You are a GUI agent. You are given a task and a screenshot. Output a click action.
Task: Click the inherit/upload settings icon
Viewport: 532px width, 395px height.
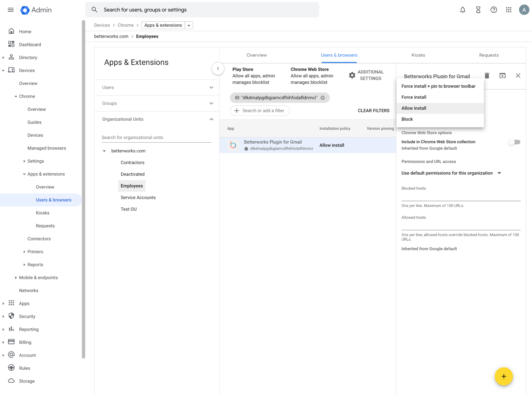pyautogui.click(x=502, y=76)
